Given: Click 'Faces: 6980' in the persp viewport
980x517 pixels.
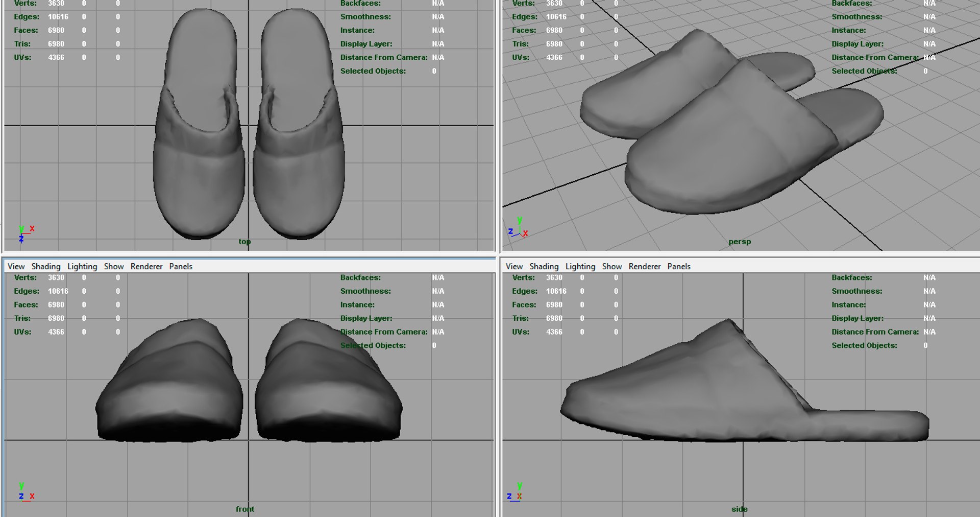Looking at the screenshot, I should (537, 30).
